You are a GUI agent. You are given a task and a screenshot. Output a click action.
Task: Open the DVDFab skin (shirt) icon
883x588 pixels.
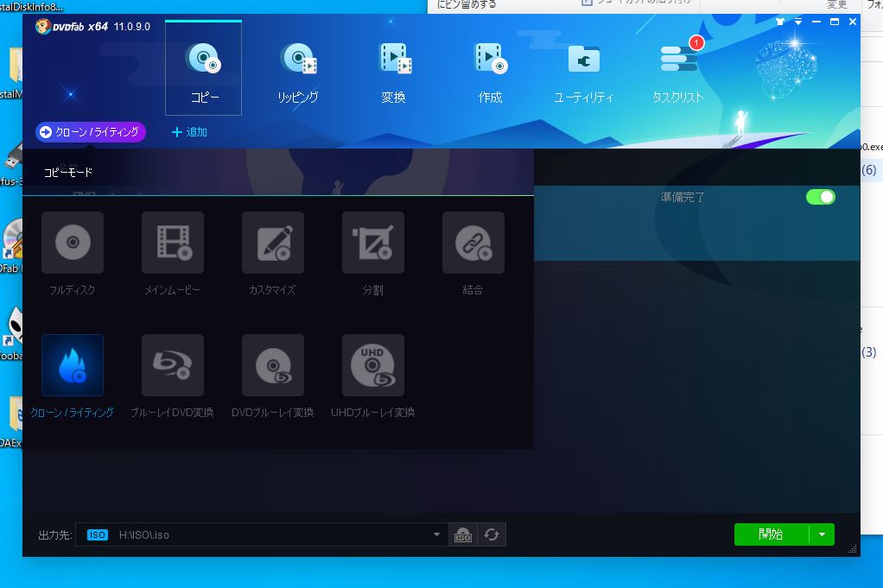[780, 22]
